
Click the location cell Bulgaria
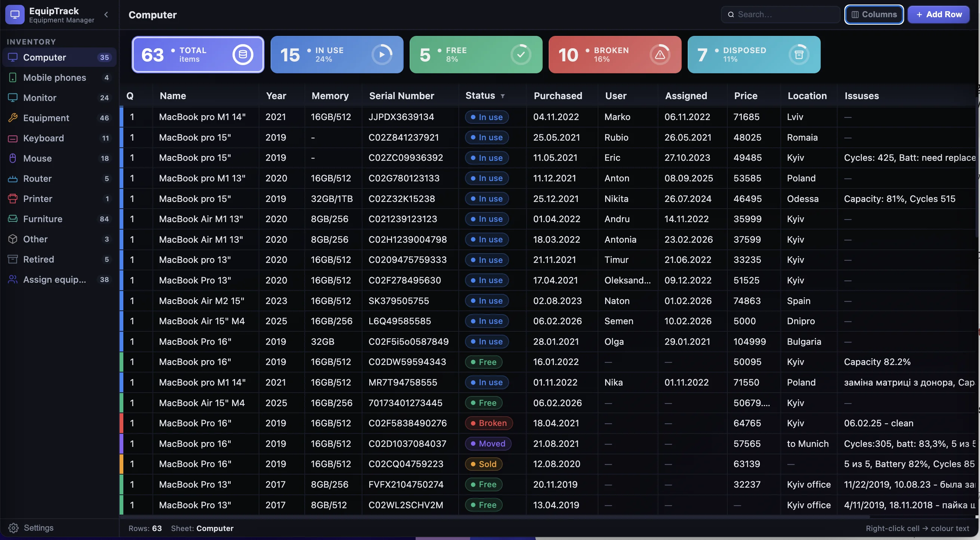804,341
